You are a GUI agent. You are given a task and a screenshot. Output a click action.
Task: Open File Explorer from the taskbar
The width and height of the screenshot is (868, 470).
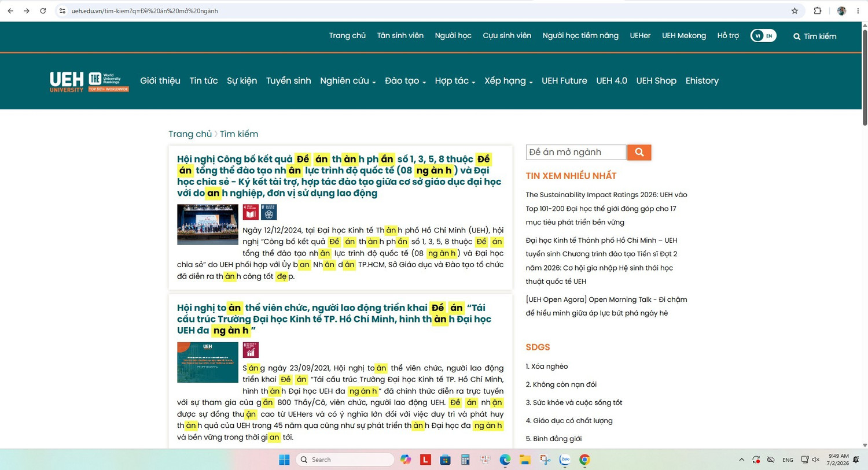coord(525,460)
